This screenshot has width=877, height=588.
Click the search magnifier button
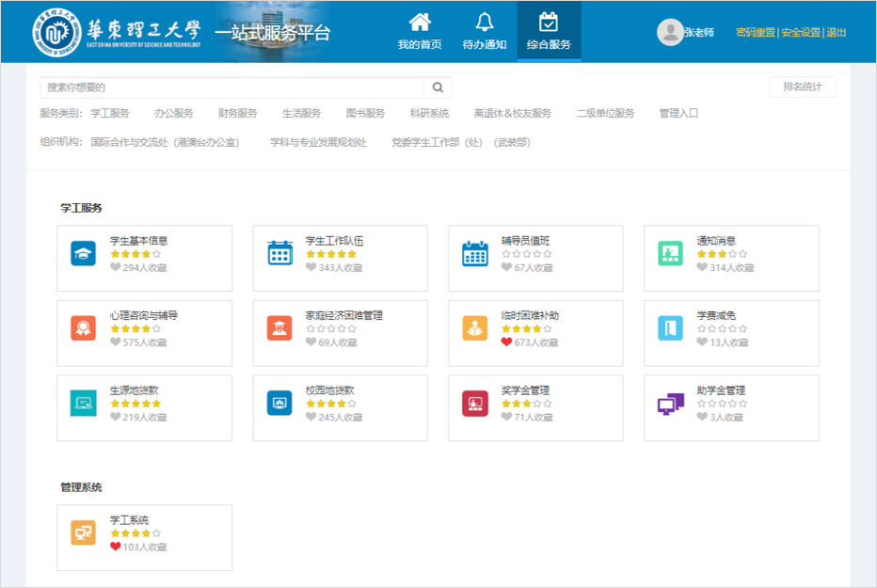(x=438, y=87)
